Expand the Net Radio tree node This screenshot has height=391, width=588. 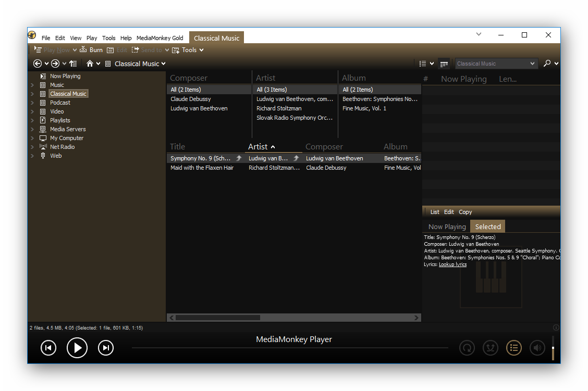[x=32, y=147]
